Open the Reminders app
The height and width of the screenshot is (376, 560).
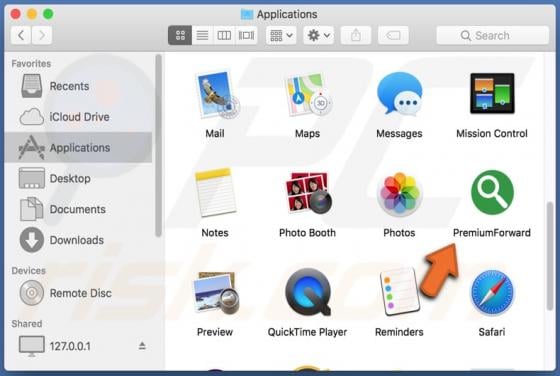(x=400, y=292)
